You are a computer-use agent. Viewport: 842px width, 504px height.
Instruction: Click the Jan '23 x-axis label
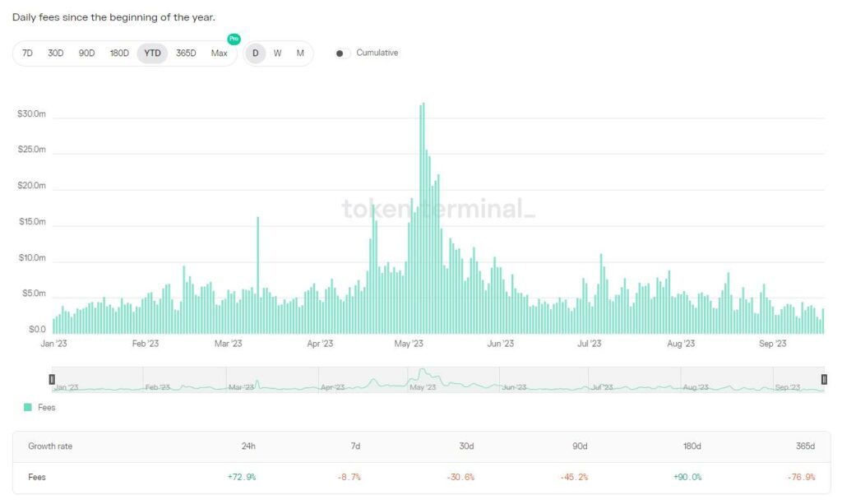pyautogui.click(x=53, y=344)
